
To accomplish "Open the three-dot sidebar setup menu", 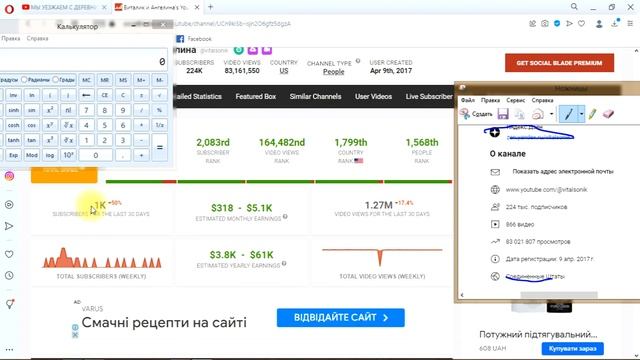I will [9, 349].
